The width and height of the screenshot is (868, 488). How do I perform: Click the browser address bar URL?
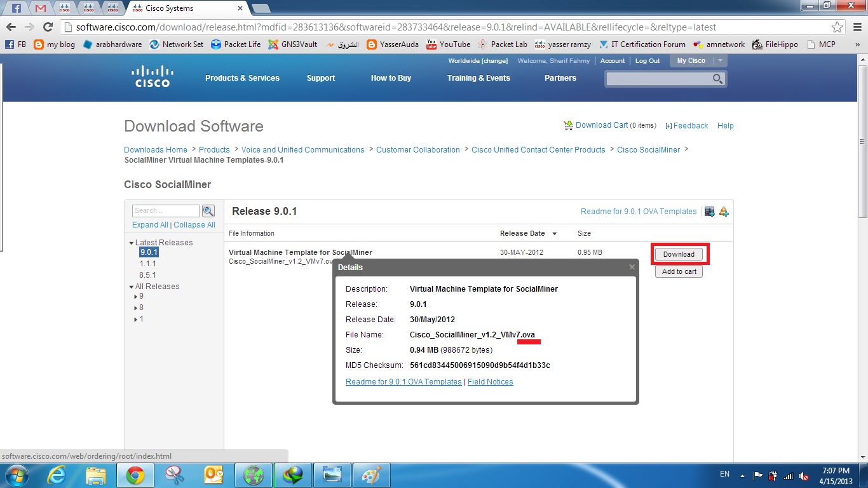(396, 27)
